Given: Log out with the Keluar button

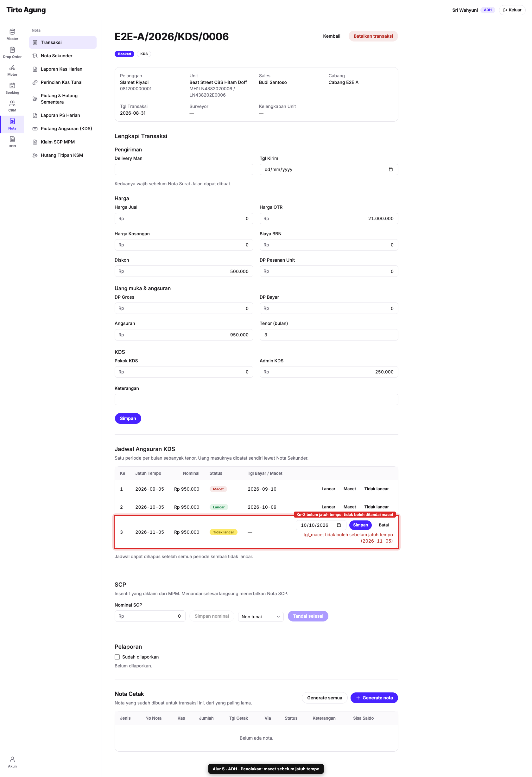Looking at the screenshot, I should point(512,10).
